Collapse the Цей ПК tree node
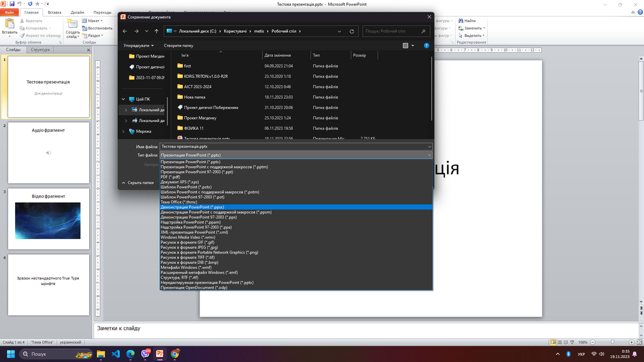The image size is (644, 362). point(123,99)
